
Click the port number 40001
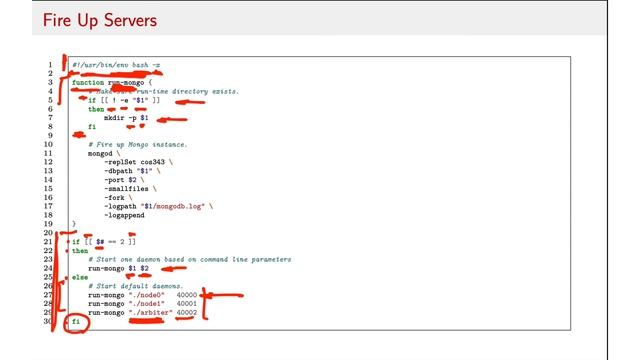187,304
